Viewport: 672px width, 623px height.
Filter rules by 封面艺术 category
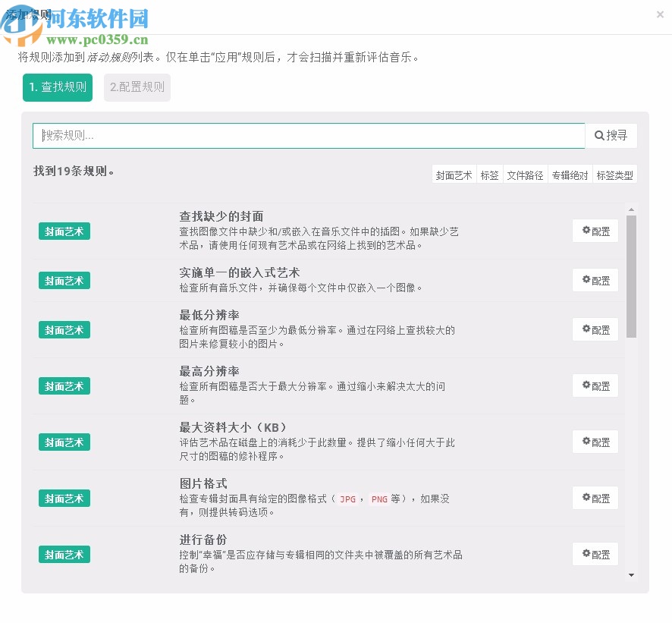pos(454,175)
